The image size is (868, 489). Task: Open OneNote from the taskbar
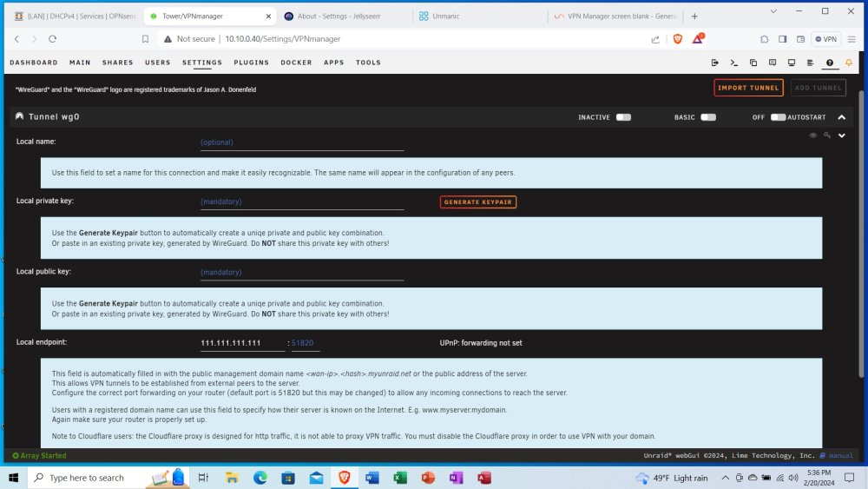[457, 478]
